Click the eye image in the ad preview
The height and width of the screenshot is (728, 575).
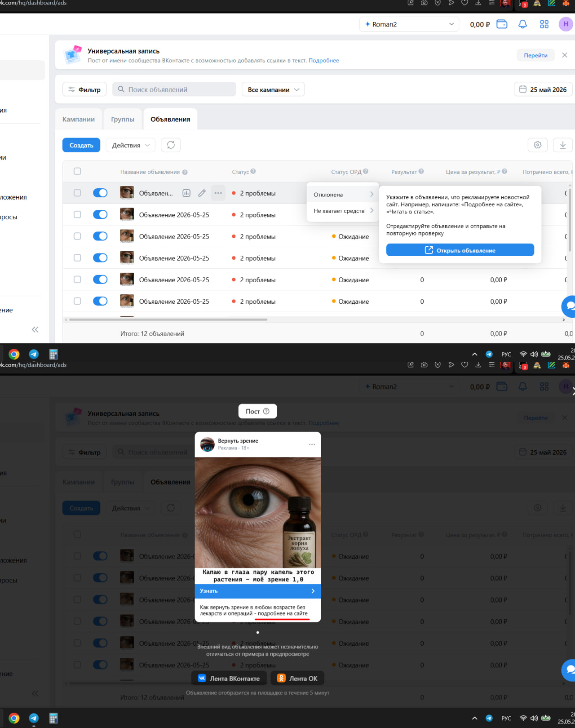pyautogui.click(x=258, y=513)
